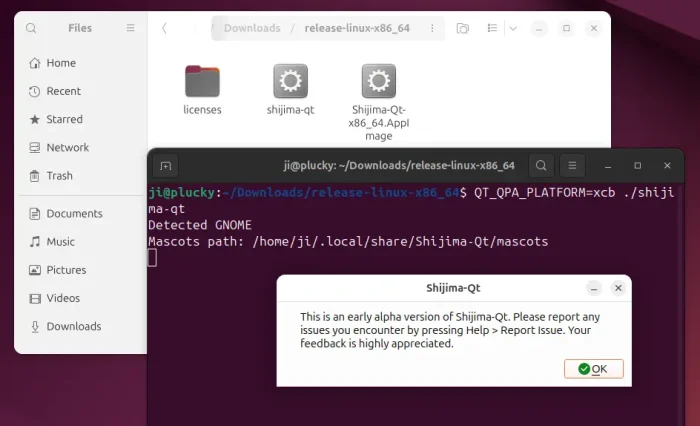Open Videos in the Files sidebar

point(83,298)
